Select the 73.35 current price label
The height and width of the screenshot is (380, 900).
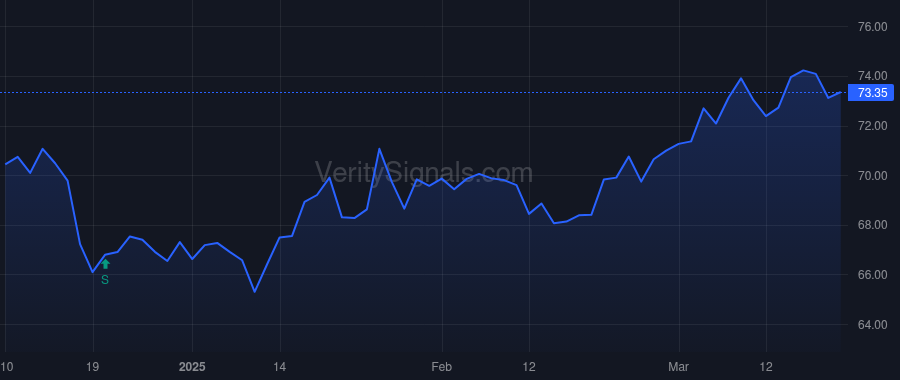[x=871, y=92]
